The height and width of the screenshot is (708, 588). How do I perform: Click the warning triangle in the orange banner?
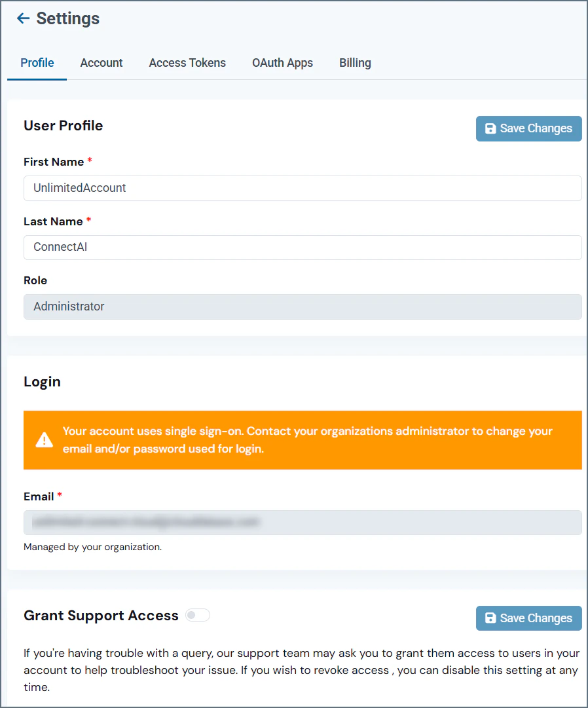point(43,439)
